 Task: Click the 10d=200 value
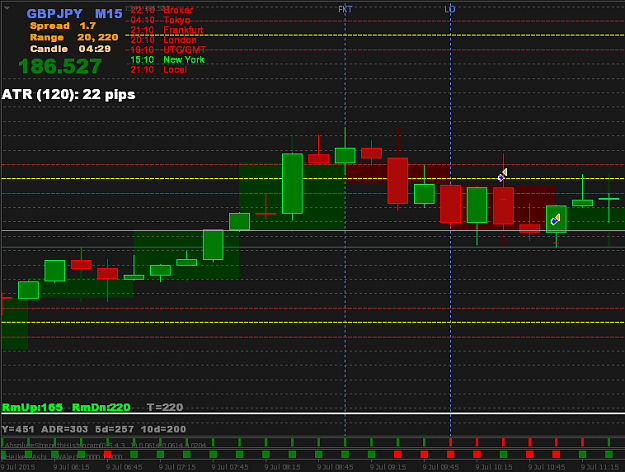click(x=163, y=429)
